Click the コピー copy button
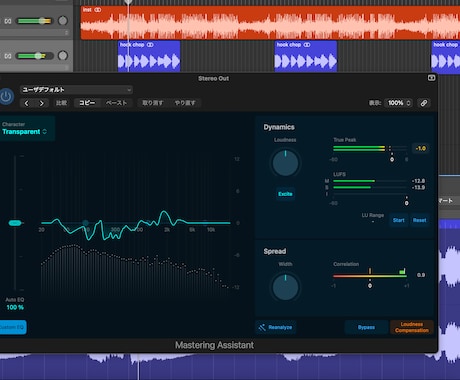The height and width of the screenshot is (380, 460). tap(87, 103)
